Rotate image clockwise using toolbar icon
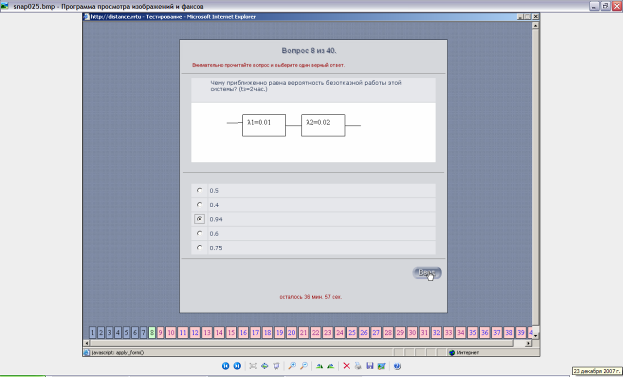This screenshot has width=623, height=377. coord(319,366)
